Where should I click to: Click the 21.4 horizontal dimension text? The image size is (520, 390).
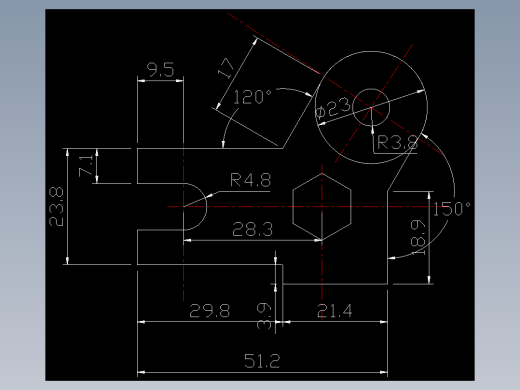(x=334, y=311)
